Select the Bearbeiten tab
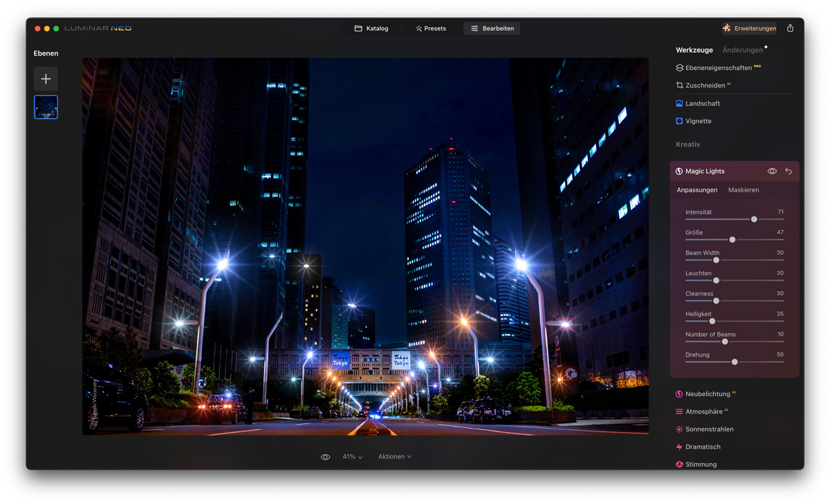The width and height of the screenshot is (830, 504). (492, 28)
